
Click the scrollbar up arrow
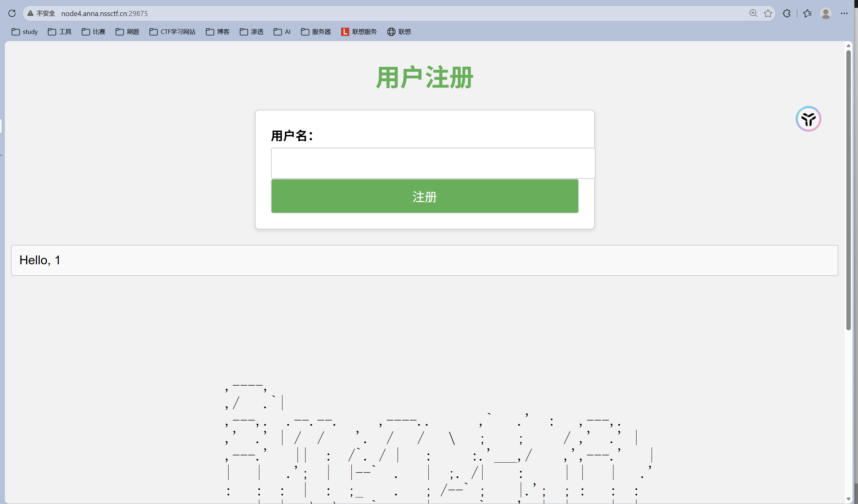tap(848, 45)
